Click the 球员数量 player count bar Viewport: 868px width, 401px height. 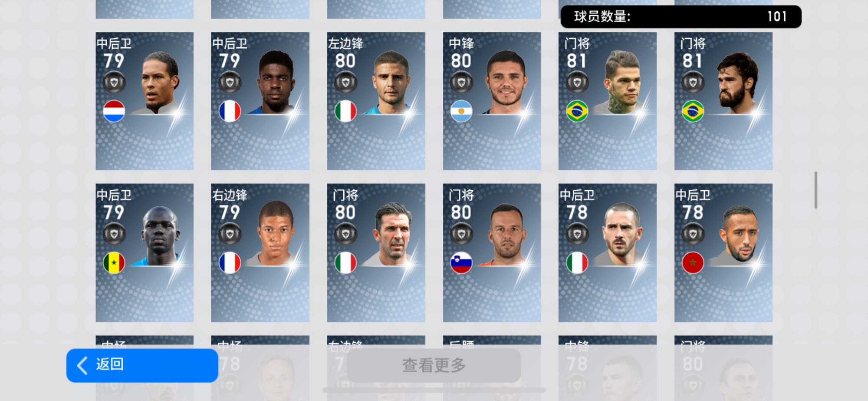coord(681,17)
